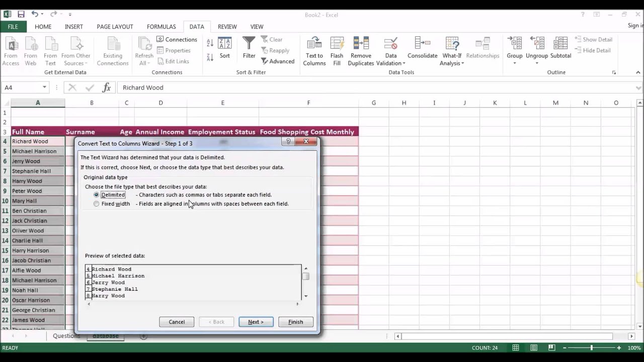
Task: Switch to Page Layout view in status bar
Action: (x=534, y=348)
